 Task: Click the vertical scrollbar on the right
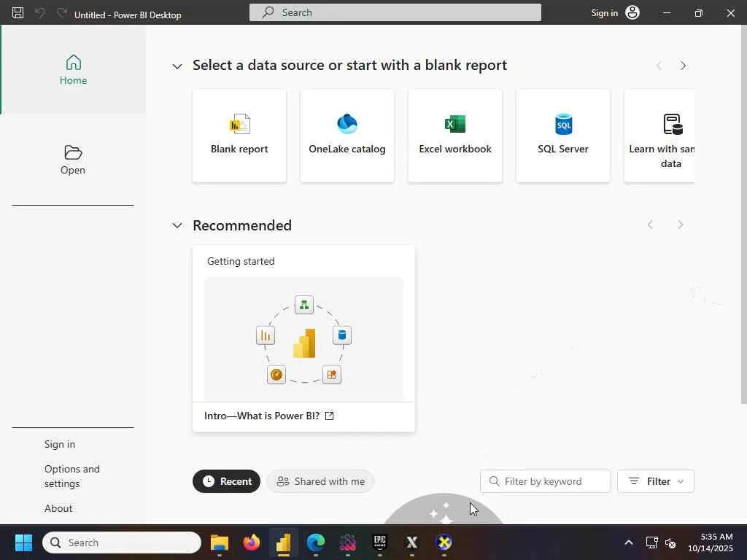pyautogui.click(x=743, y=214)
